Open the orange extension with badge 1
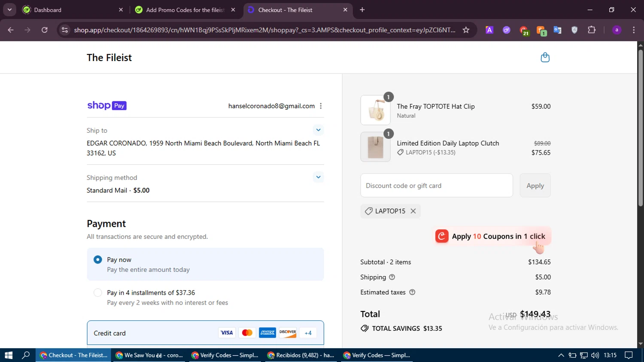Viewport: 644px width, 362px height. (x=541, y=30)
